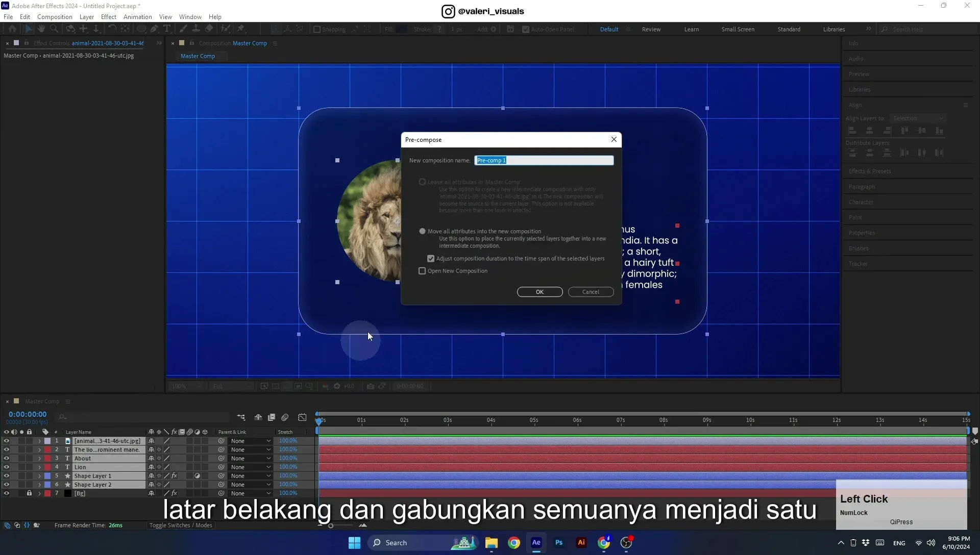Switch to the Small Screen workspace
This screenshot has height=555, width=980.
pos(738,30)
